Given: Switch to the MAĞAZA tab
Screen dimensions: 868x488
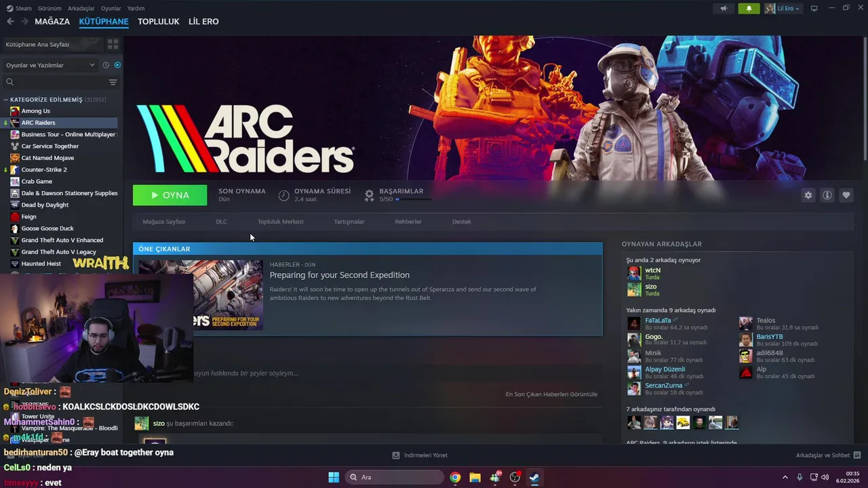Looking at the screenshot, I should (x=52, y=22).
